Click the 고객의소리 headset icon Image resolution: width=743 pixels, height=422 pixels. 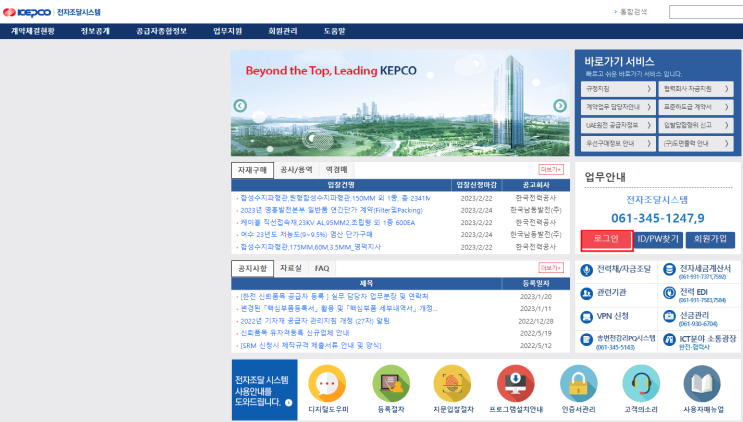pos(640,383)
